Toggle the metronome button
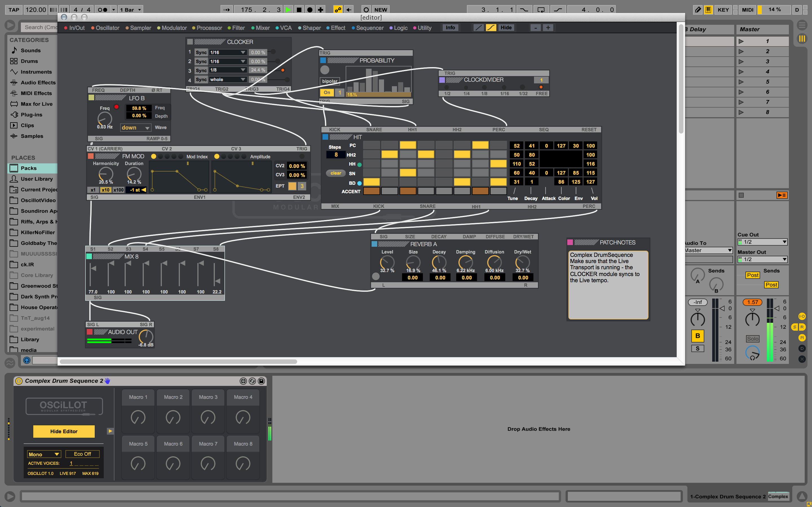The width and height of the screenshot is (812, 507). 102,10
